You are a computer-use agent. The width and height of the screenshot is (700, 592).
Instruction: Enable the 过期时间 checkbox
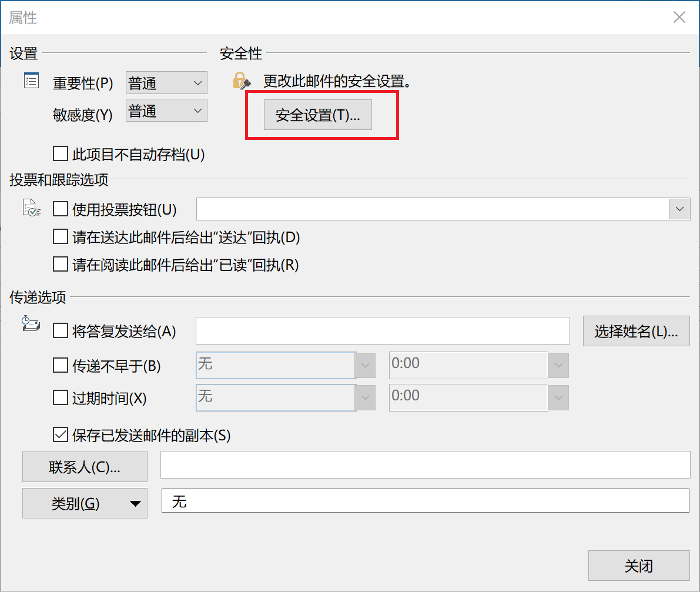61,398
